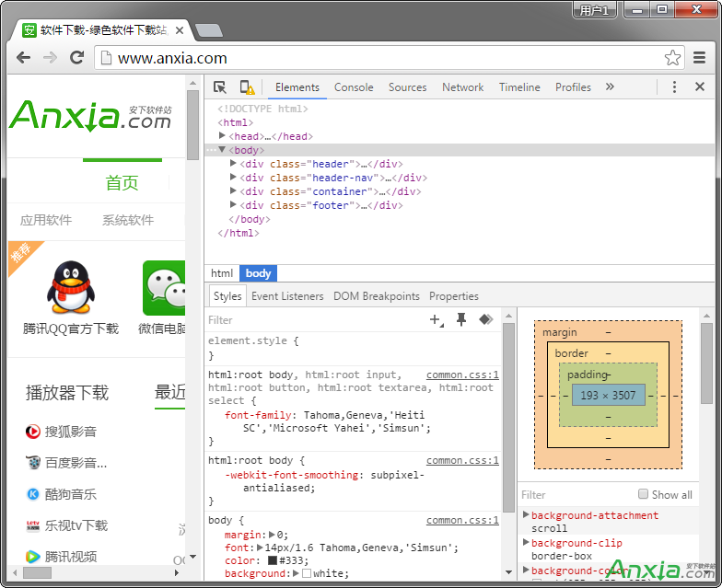Click the #333 color swatch
This screenshot has width=722, height=588.
273,560
